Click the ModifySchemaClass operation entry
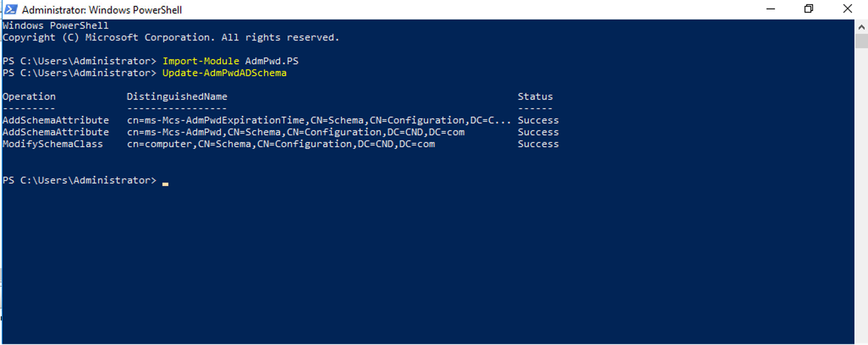Viewport: 868px width, 345px height. pyautogui.click(x=53, y=144)
